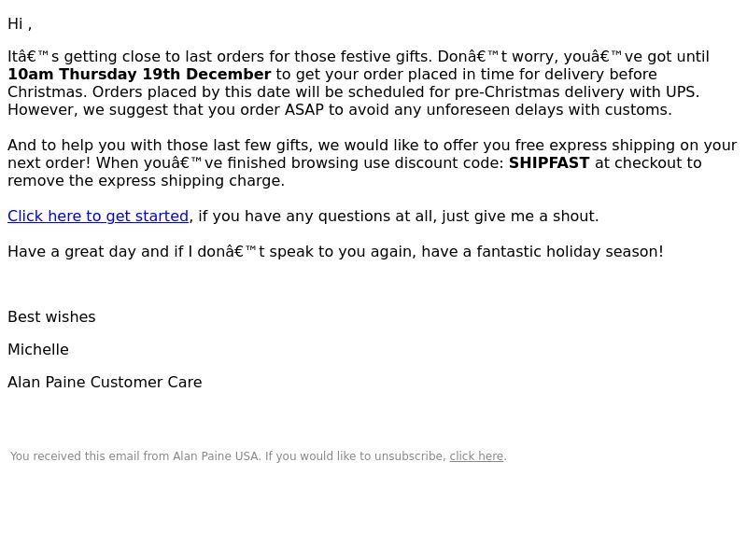Click the 'Best wishes' sign-off line
This screenshot has height=560, width=747.
click(x=51, y=317)
